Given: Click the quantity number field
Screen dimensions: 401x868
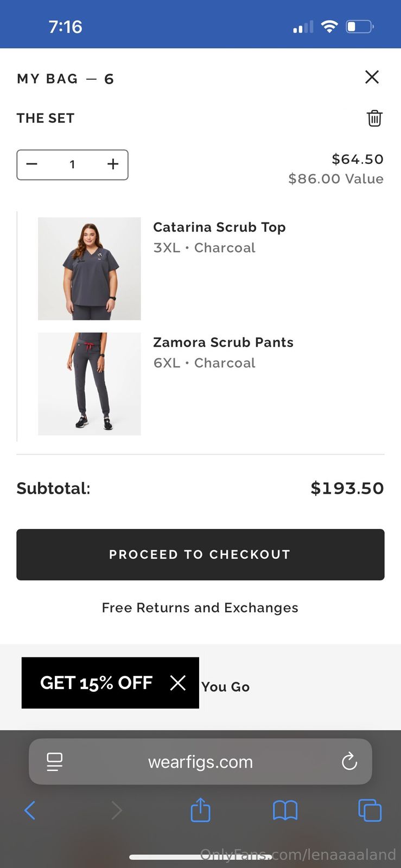Looking at the screenshot, I should (72, 164).
